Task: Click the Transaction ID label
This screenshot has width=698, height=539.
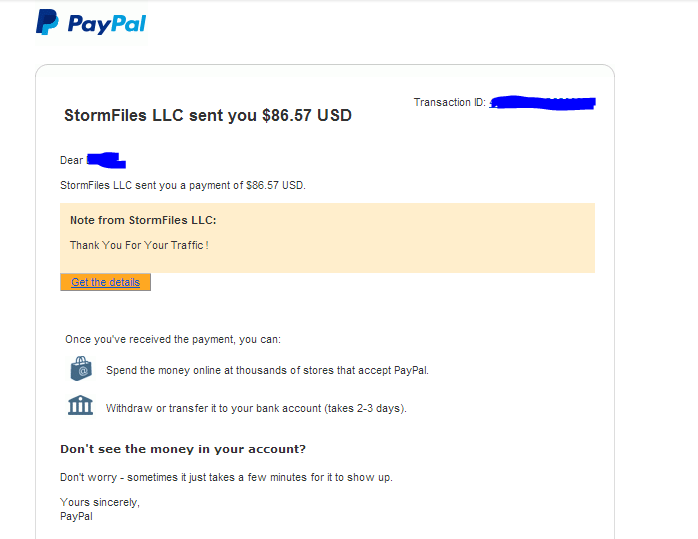Action: pyautogui.click(x=449, y=102)
